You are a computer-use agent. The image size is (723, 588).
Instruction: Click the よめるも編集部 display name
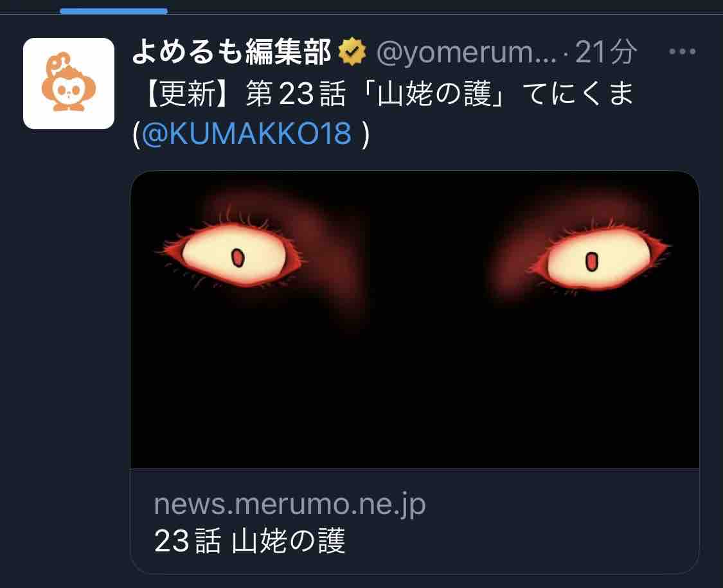pos(232,51)
